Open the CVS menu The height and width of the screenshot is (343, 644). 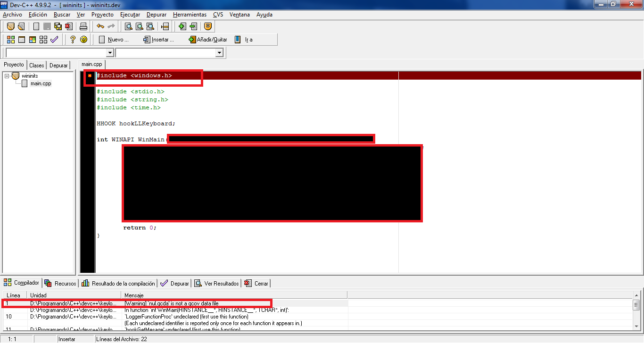pyautogui.click(x=218, y=15)
